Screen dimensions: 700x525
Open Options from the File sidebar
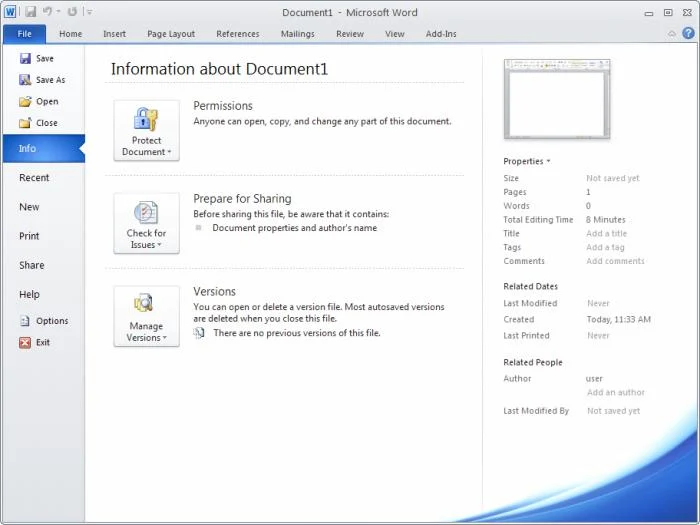tap(51, 321)
